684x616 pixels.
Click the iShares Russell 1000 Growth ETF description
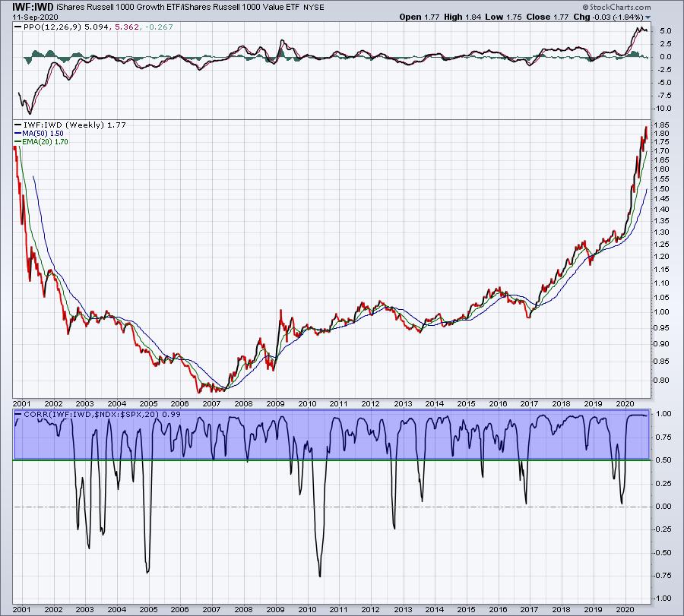tap(117, 7)
